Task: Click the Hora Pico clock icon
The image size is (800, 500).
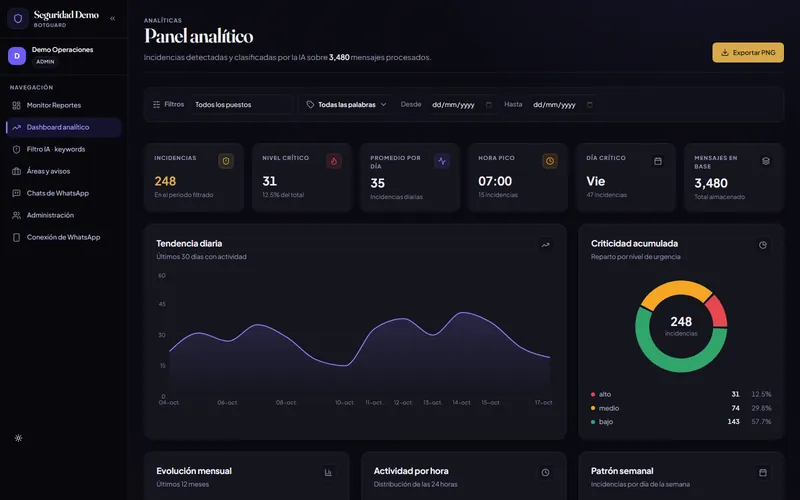Action: (549, 161)
